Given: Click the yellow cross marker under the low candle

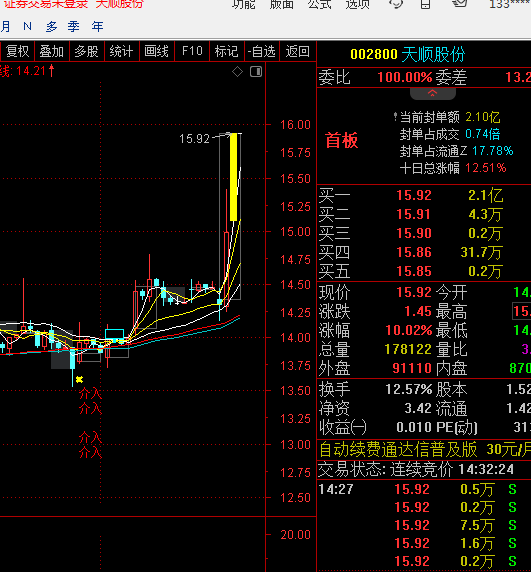Looking at the screenshot, I should click(79, 380).
